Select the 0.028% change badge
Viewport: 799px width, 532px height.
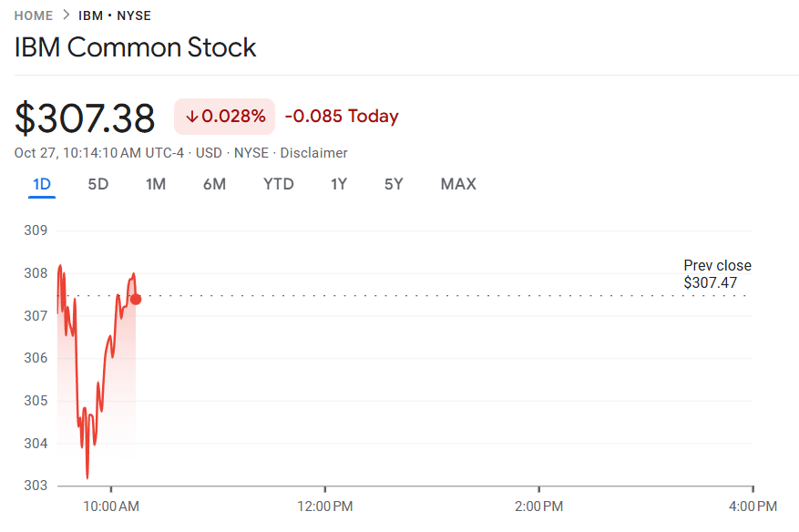(224, 117)
